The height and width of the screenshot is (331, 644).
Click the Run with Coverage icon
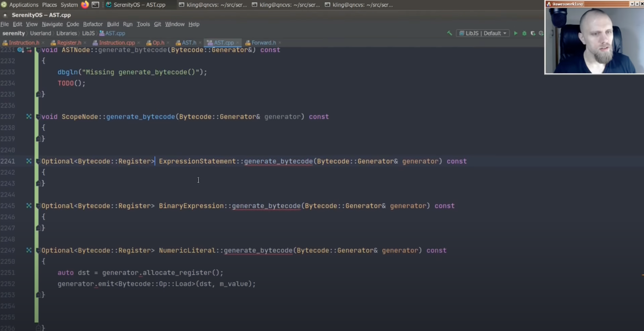coord(533,33)
